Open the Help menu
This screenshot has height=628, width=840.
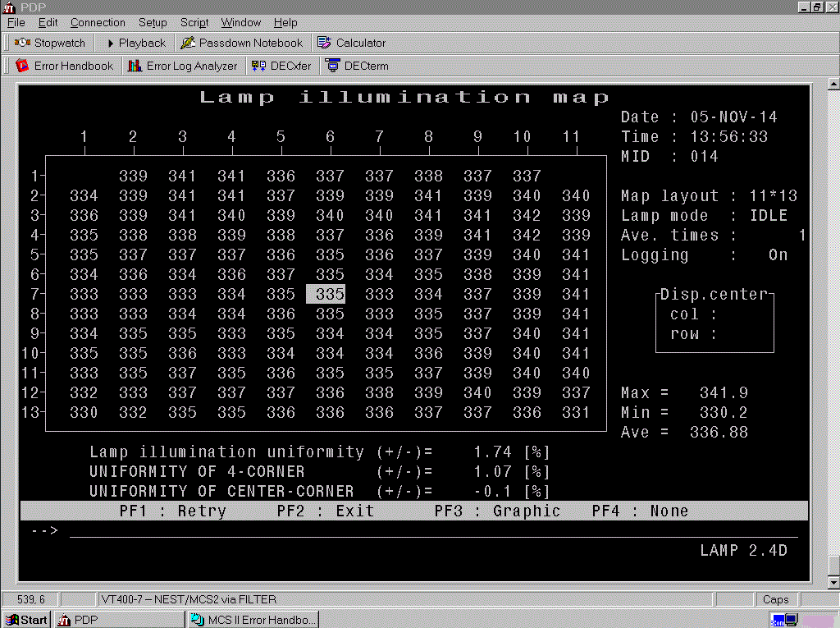click(x=285, y=22)
